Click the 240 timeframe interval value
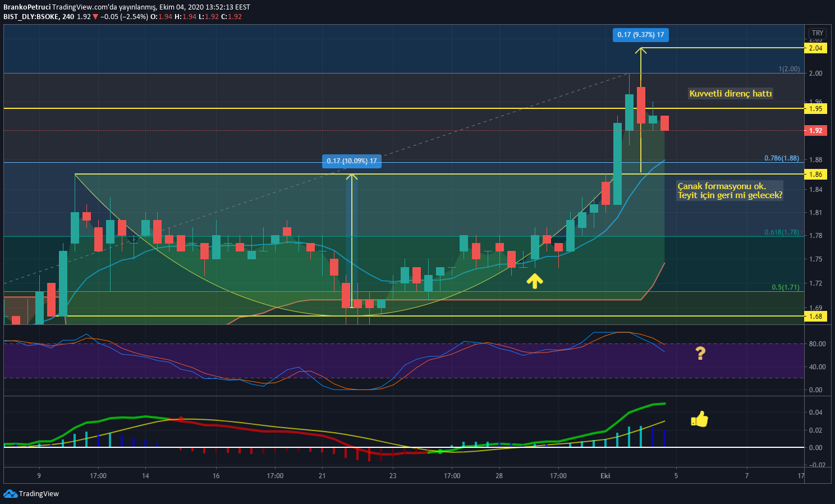The image size is (835, 504). (x=68, y=17)
